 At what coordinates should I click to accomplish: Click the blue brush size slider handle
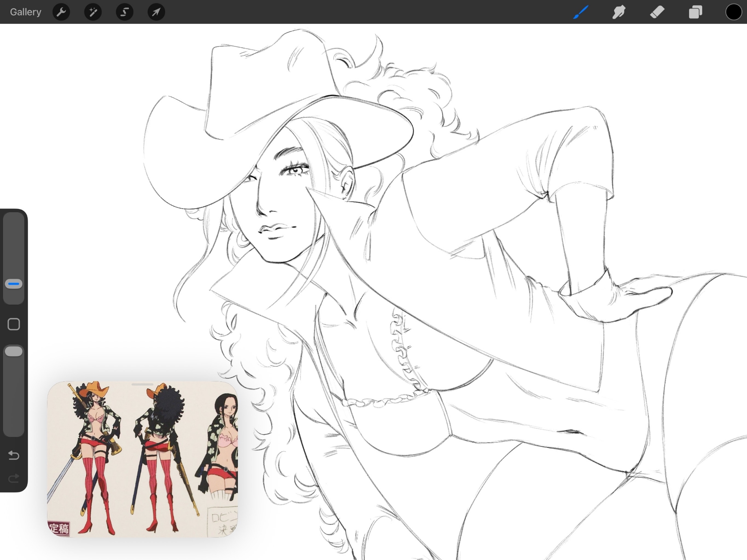pos(14,284)
